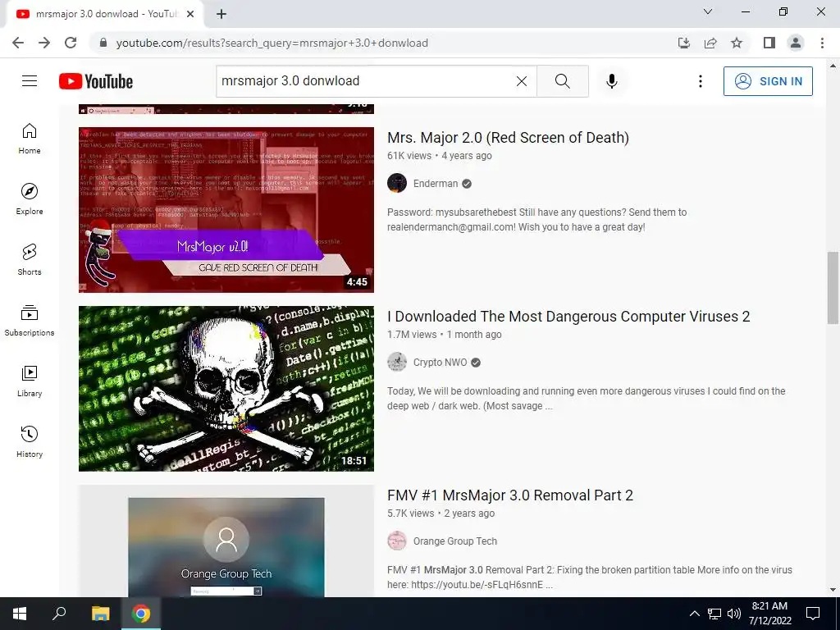Click the Orange Group Tech login thumbnail
The height and width of the screenshot is (630, 840).
[x=226, y=541]
